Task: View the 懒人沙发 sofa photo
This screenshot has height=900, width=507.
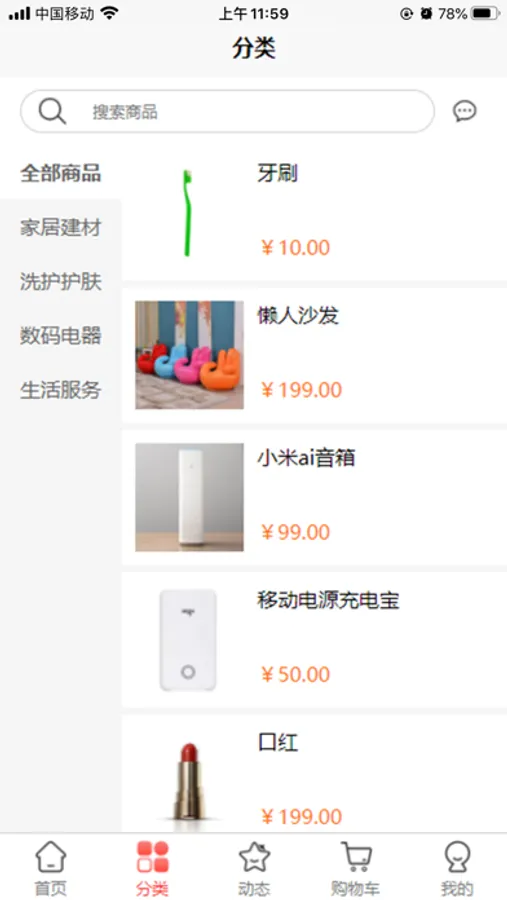Action: click(189, 355)
